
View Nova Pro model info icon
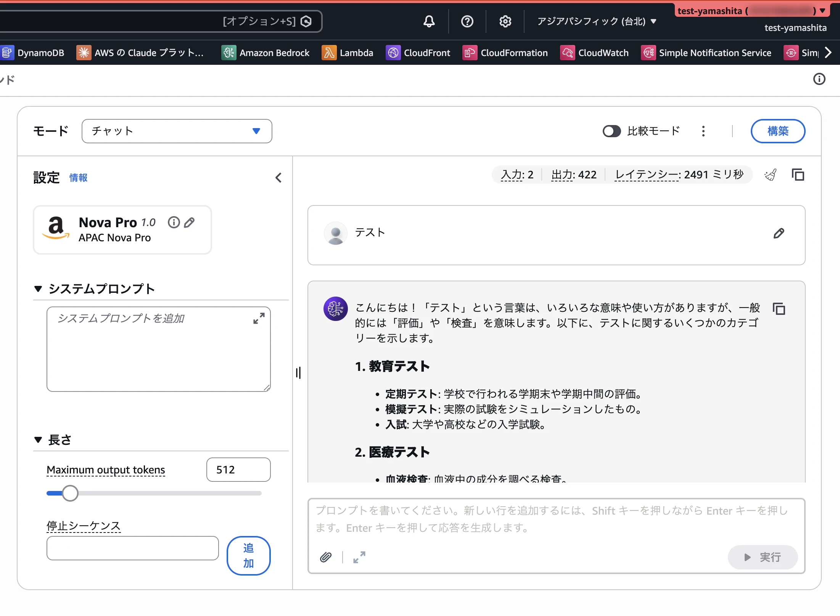(x=174, y=222)
